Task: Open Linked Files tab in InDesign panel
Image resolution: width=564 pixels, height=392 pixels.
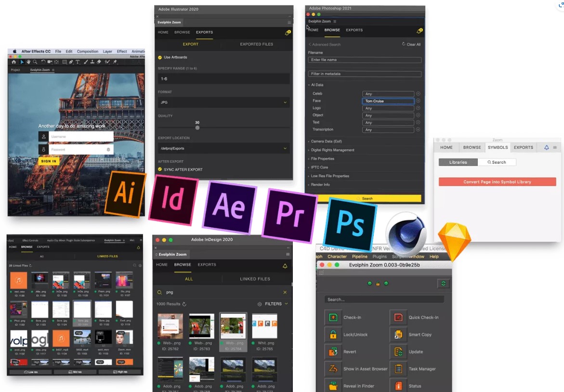Action: pos(255,279)
